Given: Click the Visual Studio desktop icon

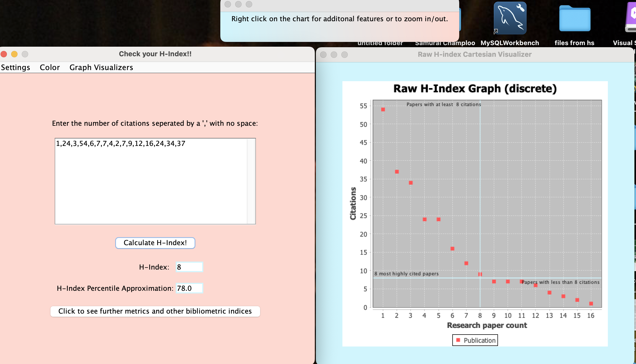Looking at the screenshot, I should coord(631,17).
